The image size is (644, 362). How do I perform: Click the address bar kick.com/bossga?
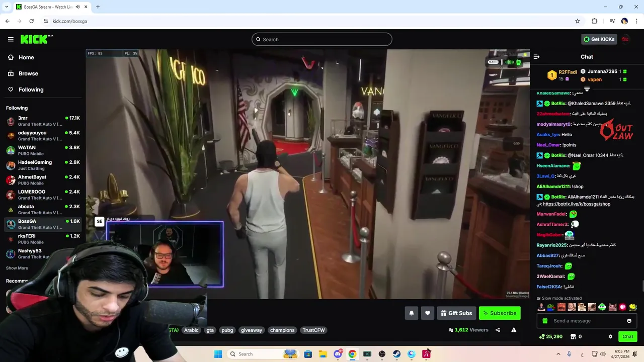[69, 21]
